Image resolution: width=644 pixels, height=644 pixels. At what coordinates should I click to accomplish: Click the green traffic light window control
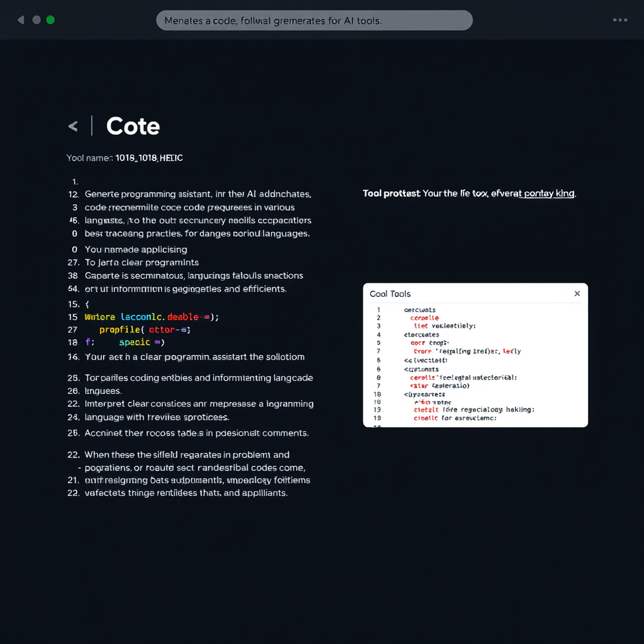pyautogui.click(x=50, y=20)
